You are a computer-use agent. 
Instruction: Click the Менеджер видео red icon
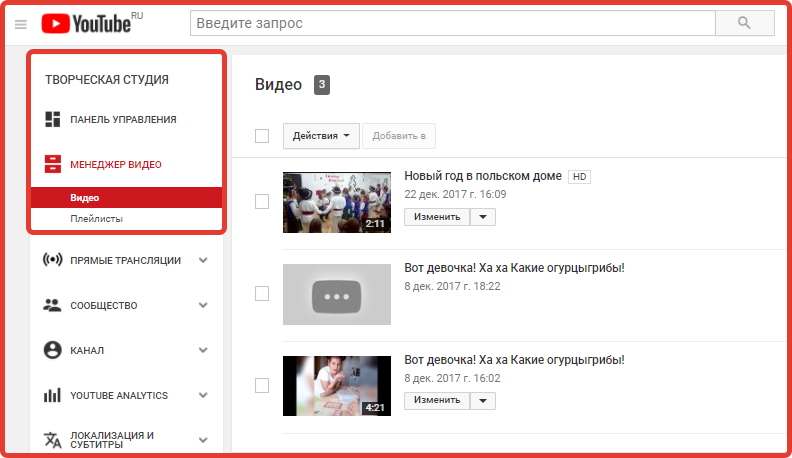point(53,164)
